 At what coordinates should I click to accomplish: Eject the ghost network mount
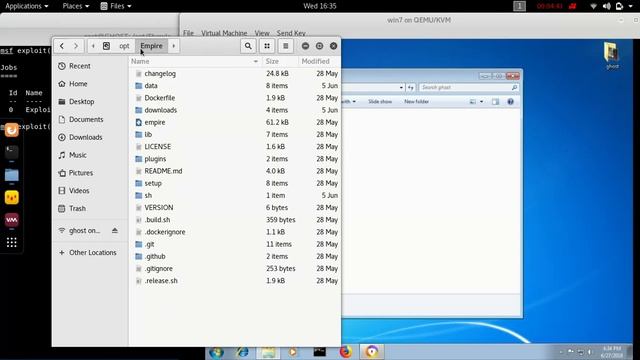tap(115, 231)
